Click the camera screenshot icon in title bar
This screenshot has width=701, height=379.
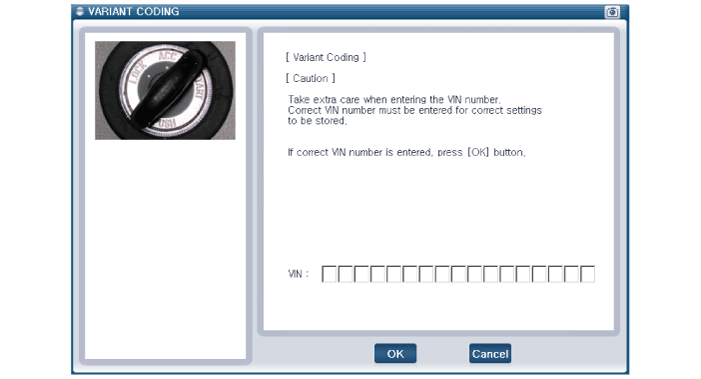[x=612, y=12]
